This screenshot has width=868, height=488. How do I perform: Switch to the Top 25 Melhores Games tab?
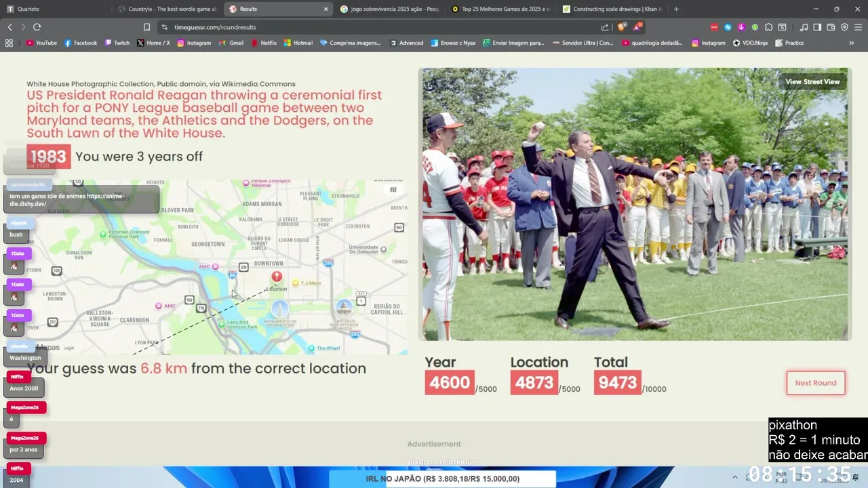click(x=500, y=9)
